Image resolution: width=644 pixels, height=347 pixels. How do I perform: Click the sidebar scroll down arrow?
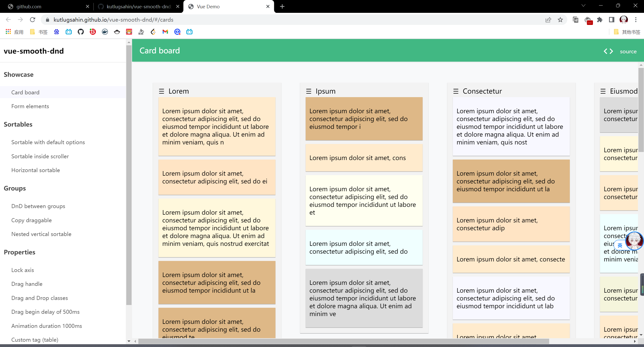point(129,341)
